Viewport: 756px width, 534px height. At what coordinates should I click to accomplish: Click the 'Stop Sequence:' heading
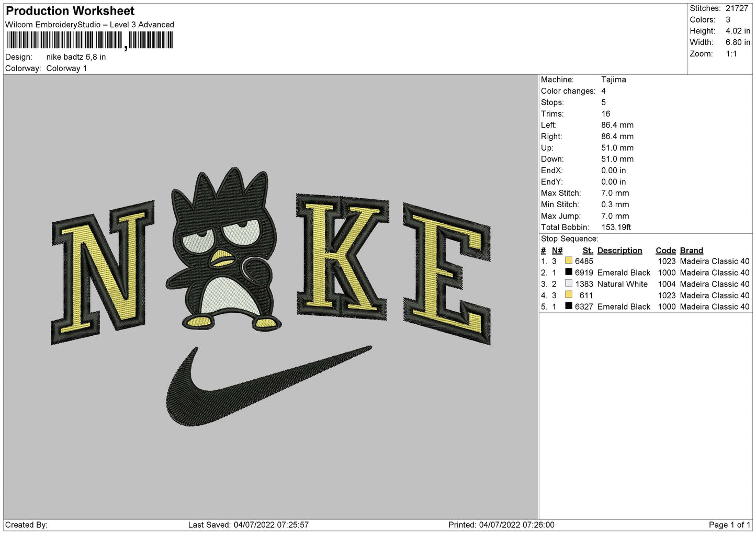[x=569, y=239]
